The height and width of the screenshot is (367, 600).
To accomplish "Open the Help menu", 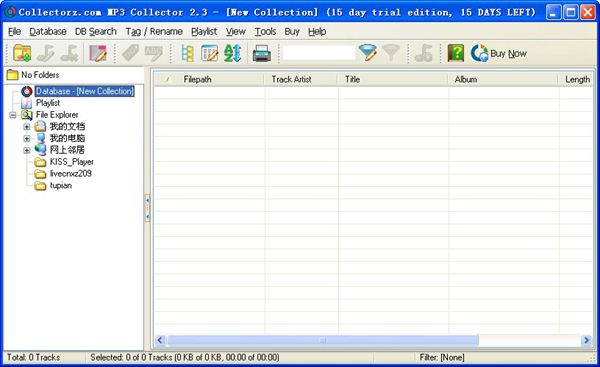I will 317,31.
